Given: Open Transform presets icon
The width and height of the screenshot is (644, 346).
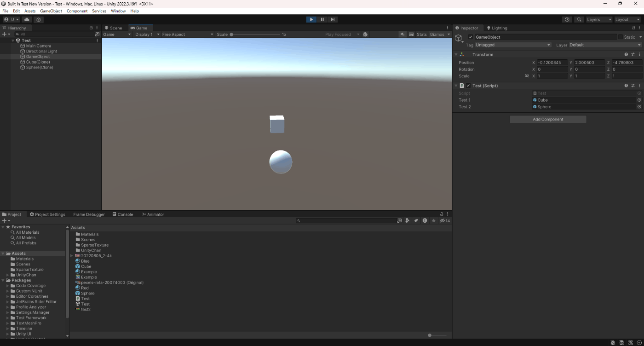Looking at the screenshot, I should click(633, 54).
